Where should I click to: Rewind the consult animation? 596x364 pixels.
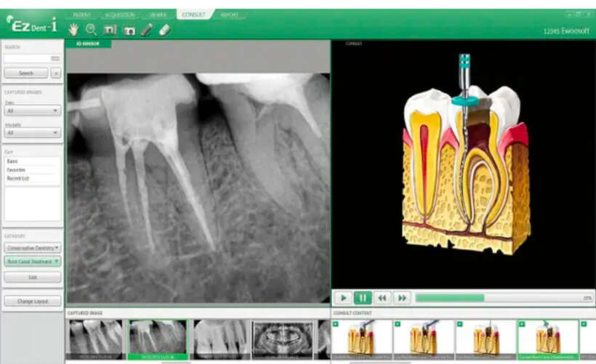coord(382,297)
